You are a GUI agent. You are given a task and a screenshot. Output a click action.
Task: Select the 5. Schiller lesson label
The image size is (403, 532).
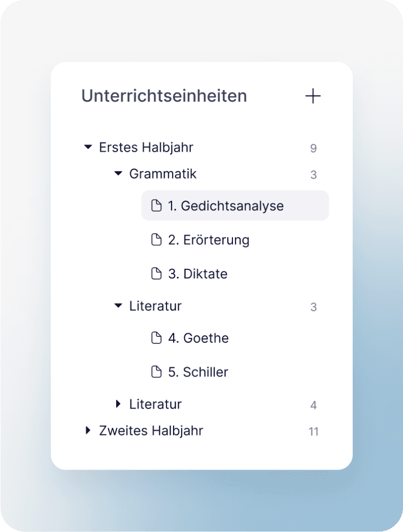point(198,372)
